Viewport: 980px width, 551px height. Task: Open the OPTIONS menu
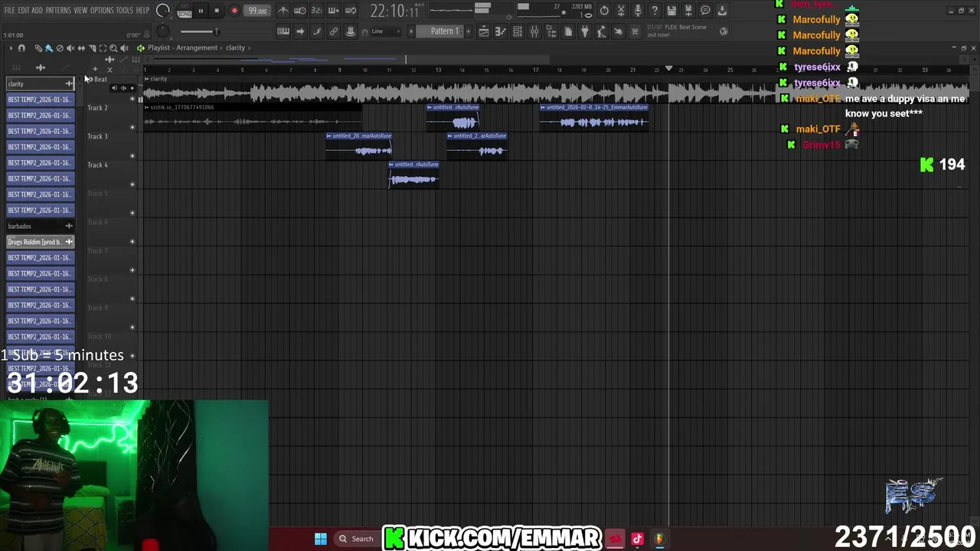pyautogui.click(x=102, y=11)
